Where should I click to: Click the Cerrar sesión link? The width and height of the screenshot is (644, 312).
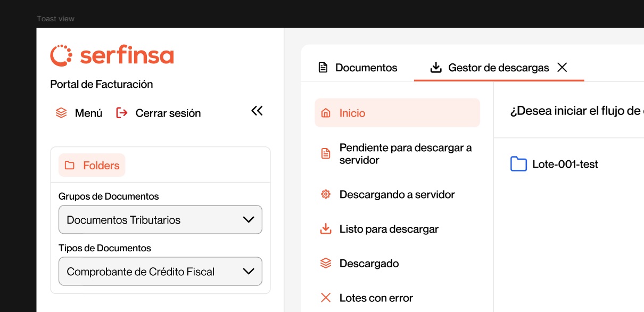[x=168, y=113]
